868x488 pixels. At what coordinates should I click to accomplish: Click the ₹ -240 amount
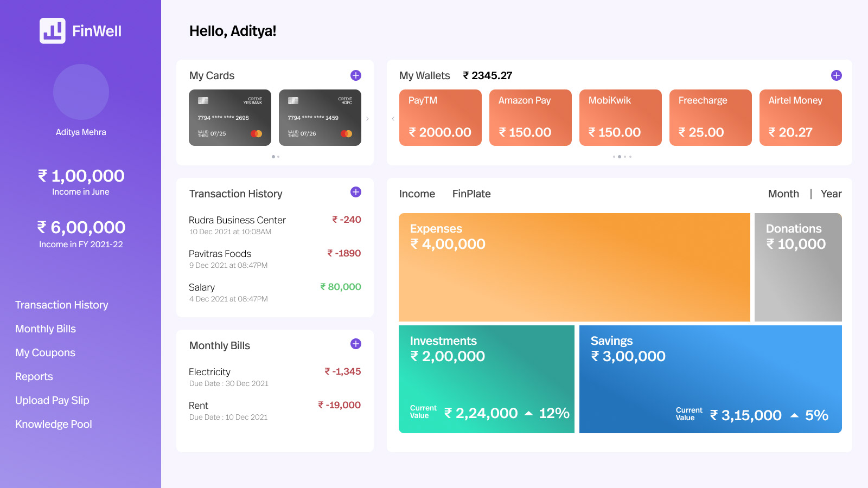click(347, 220)
